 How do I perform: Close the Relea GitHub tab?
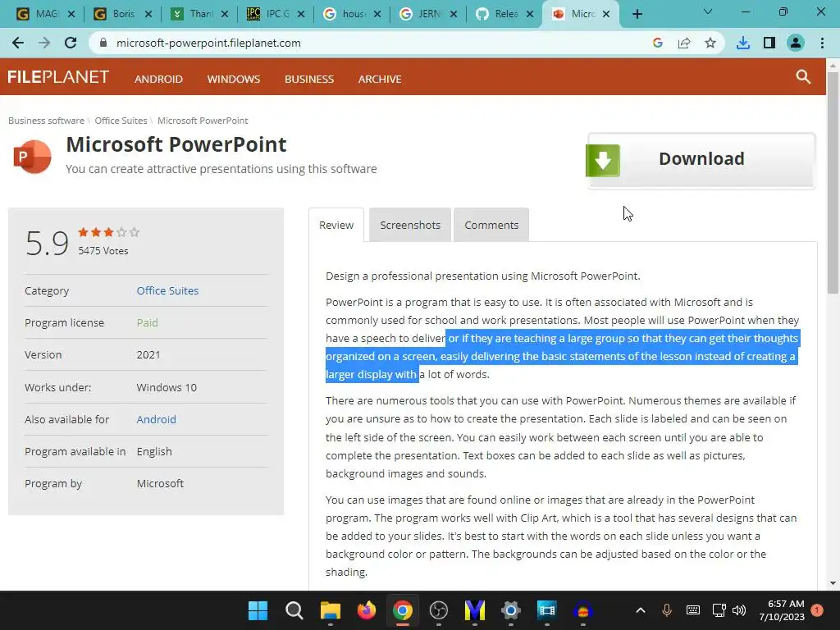coord(531,14)
